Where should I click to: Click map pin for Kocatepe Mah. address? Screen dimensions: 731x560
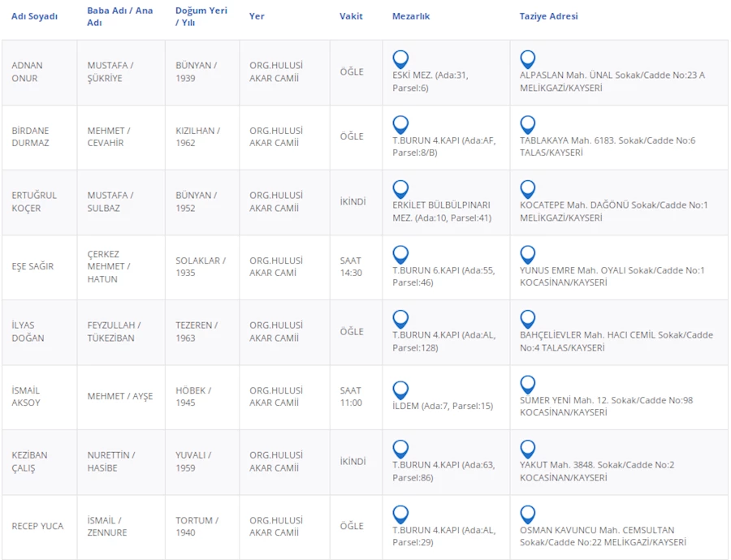tap(528, 190)
